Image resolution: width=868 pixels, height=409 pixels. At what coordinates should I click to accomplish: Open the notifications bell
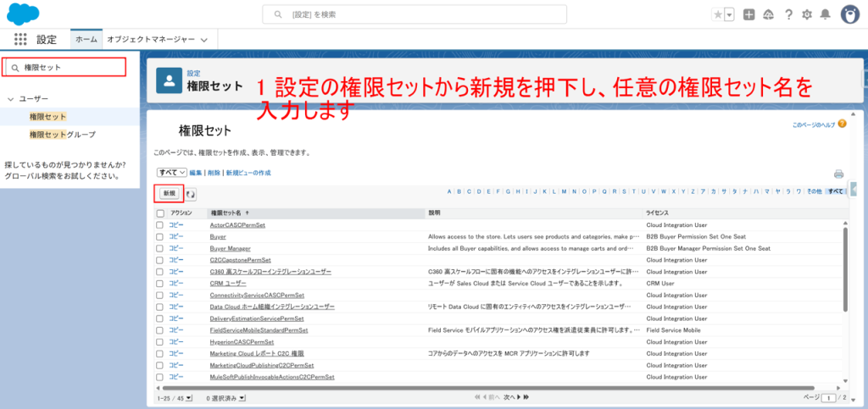825,14
